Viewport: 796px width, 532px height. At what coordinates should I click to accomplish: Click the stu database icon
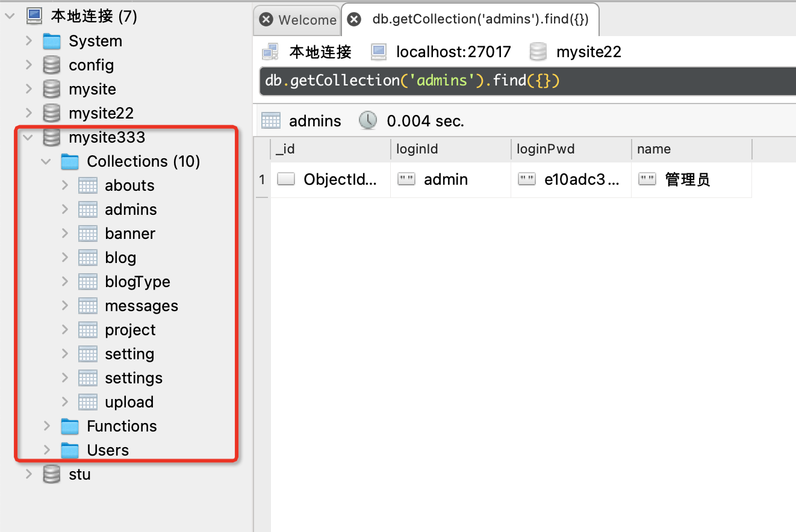click(52, 474)
